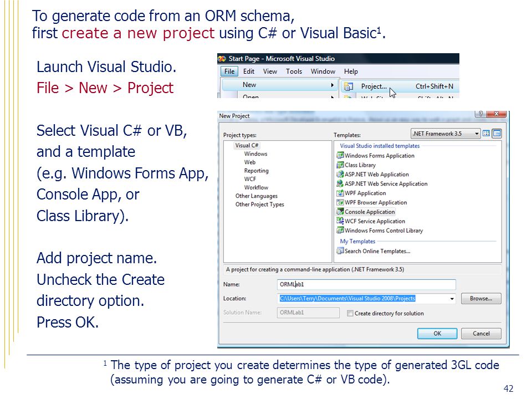
Task: Select the Class Library template icon
Action: (x=340, y=165)
